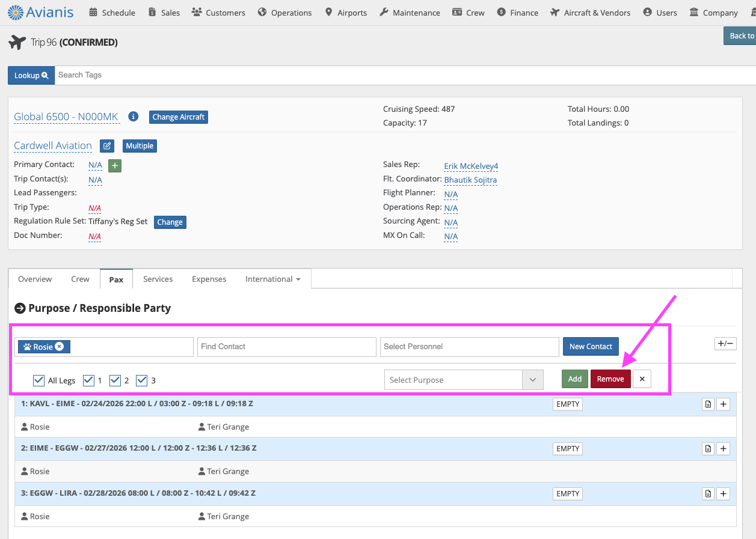Click the green plus beside Primary Contact

click(x=115, y=166)
